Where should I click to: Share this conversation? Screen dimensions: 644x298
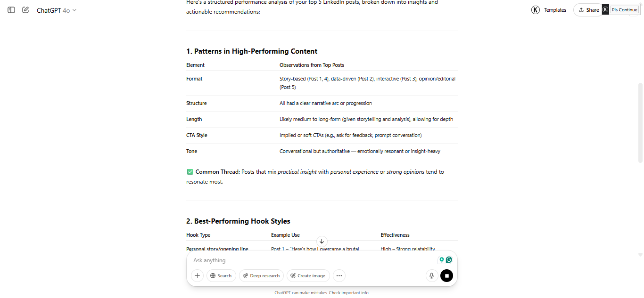tap(589, 10)
